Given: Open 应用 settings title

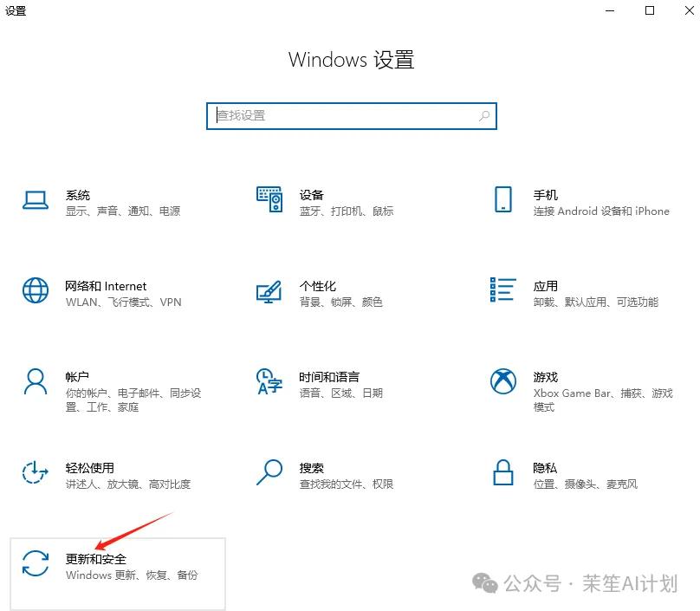Looking at the screenshot, I should point(545,286).
